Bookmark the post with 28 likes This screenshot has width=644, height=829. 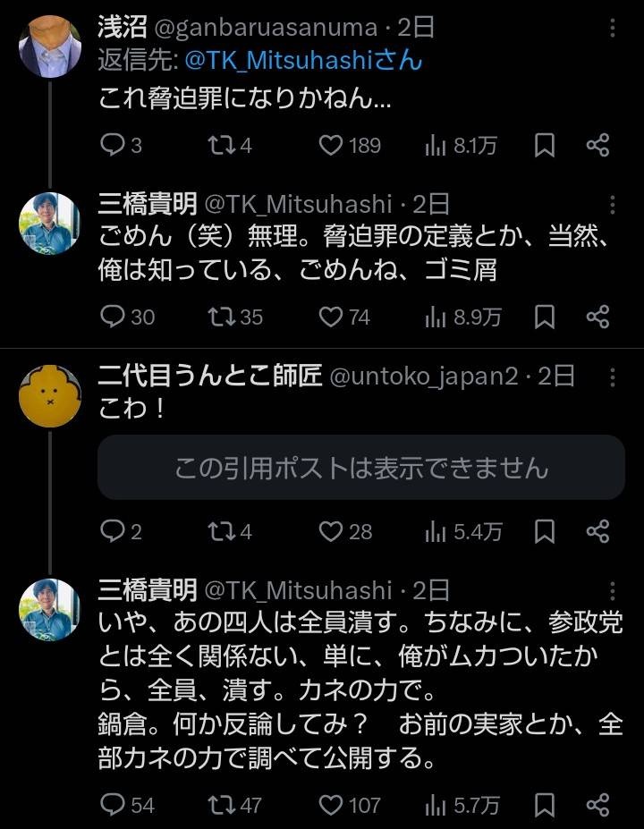pos(544,531)
